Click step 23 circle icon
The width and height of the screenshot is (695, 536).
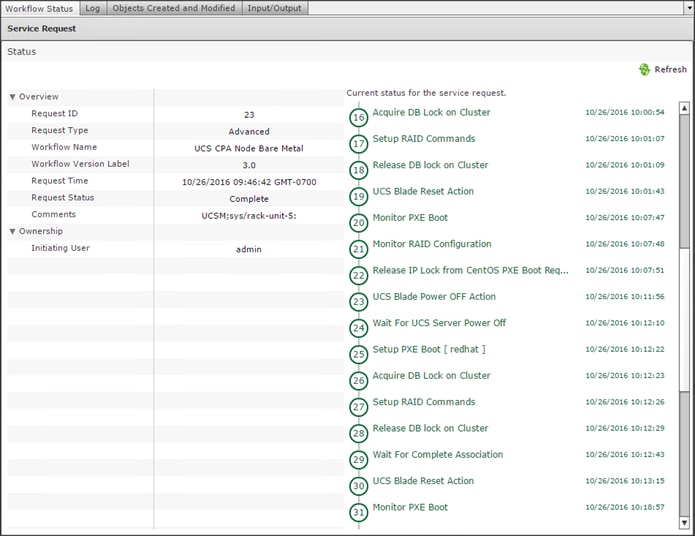pos(359,302)
